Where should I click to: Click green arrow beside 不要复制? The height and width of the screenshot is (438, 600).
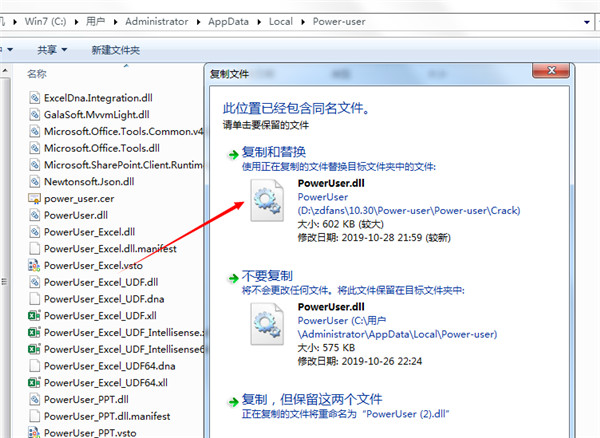(x=233, y=278)
